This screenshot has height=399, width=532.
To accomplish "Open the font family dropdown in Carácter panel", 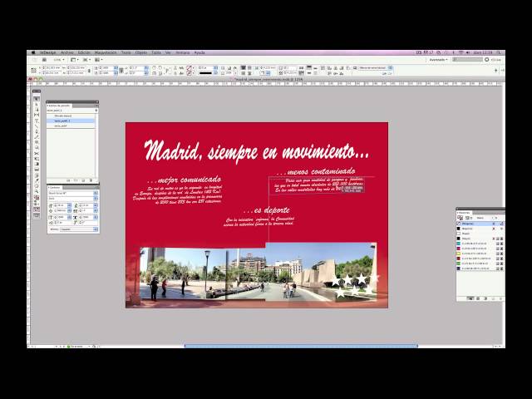I will point(96,193).
